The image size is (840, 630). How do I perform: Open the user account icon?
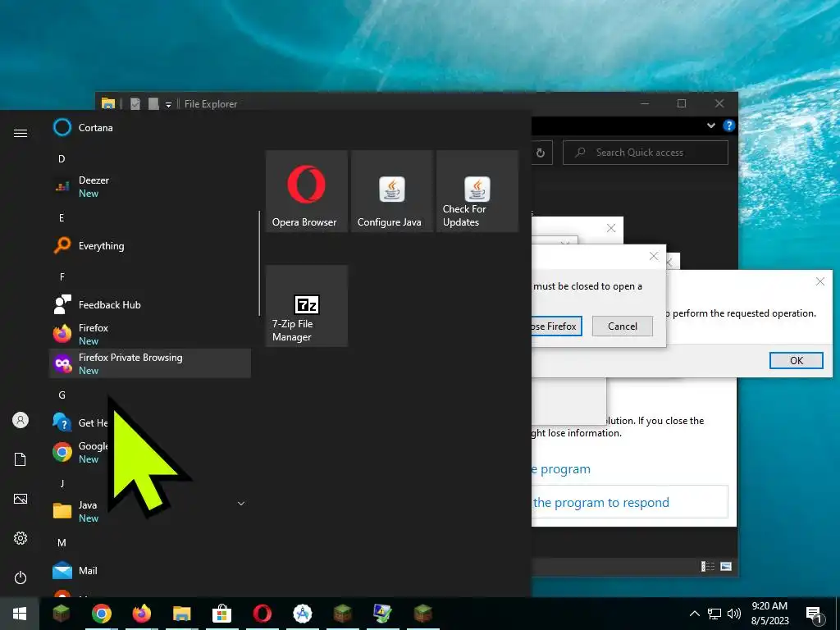21,420
